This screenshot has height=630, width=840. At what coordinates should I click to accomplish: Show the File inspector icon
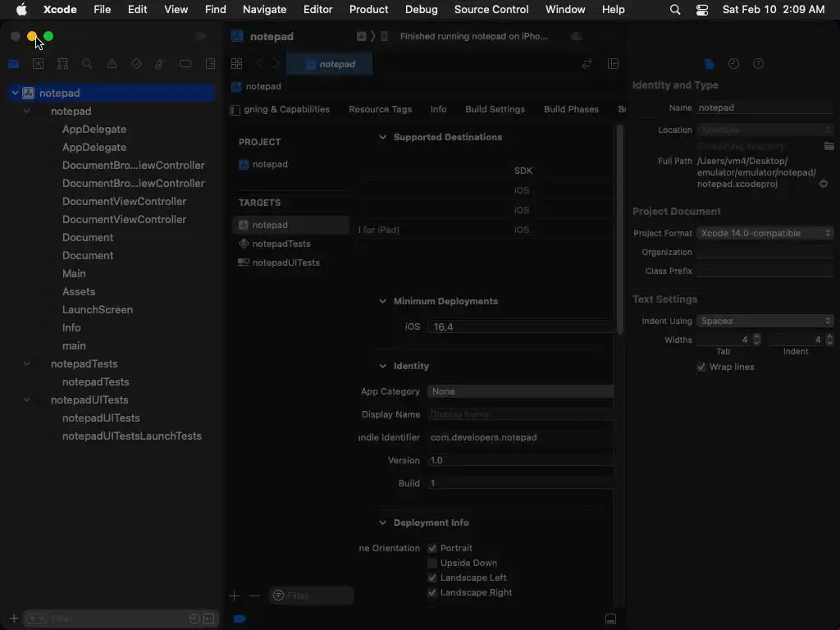[710, 64]
